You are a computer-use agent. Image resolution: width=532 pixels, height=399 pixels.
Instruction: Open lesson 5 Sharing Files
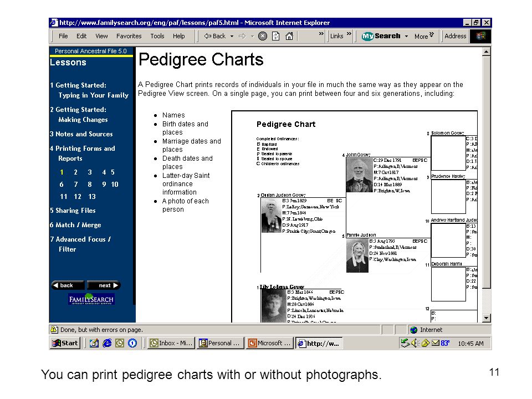tap(73, 211)
